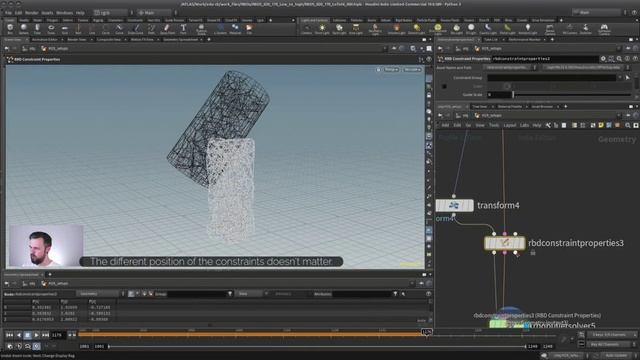
Task: Select the Draw Curve shelf tool
Action: tap(136, 29)
